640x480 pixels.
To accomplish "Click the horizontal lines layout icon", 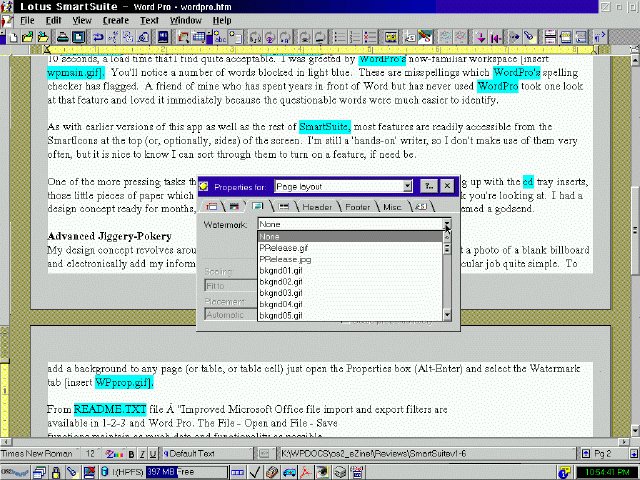I will [x=550, y=38].
